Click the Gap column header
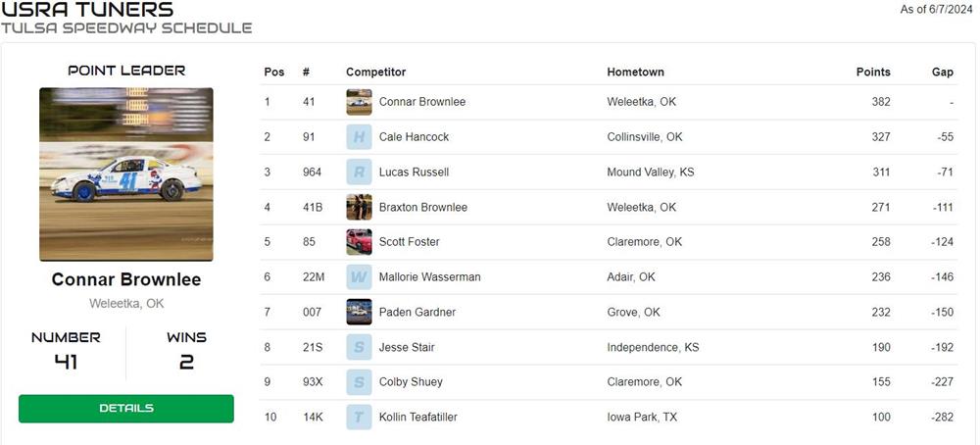 pos(942,73)
